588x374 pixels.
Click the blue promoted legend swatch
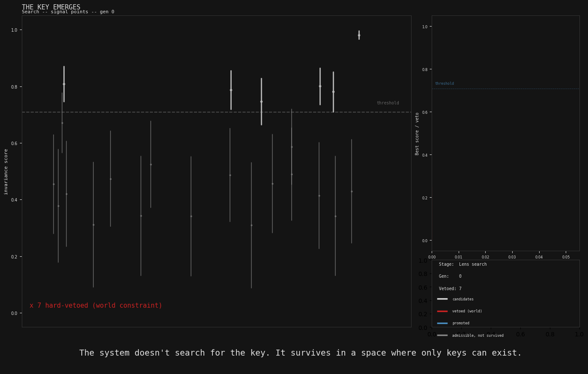pos(442,323)
